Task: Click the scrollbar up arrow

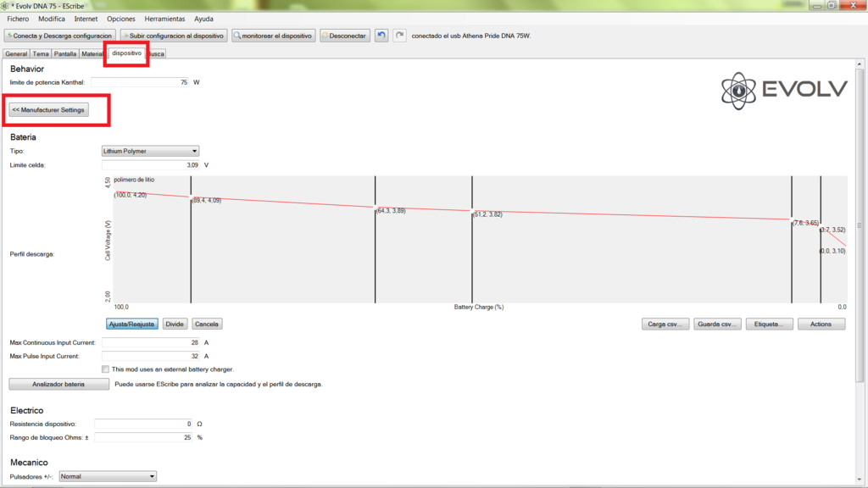Action: point(860,64)
